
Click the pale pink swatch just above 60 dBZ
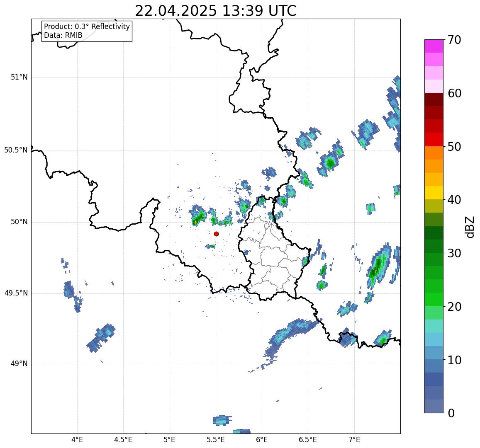434,86
